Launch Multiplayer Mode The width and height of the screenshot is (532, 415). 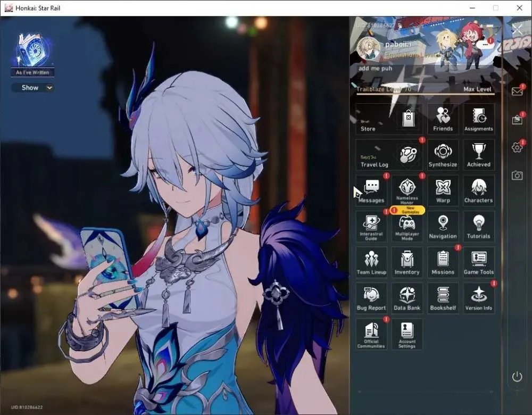pyautogui.click(x=407, y=226)
